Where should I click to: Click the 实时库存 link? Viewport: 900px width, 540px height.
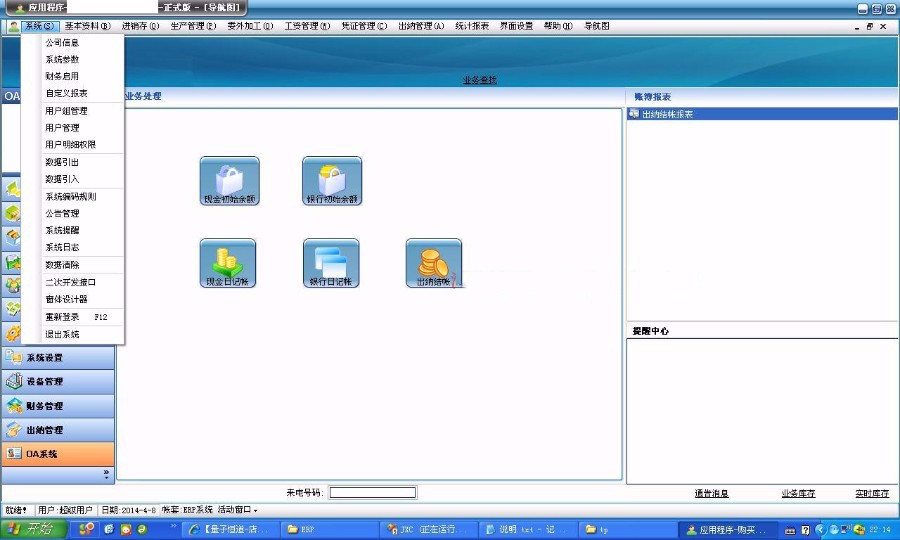coord(872,493)
